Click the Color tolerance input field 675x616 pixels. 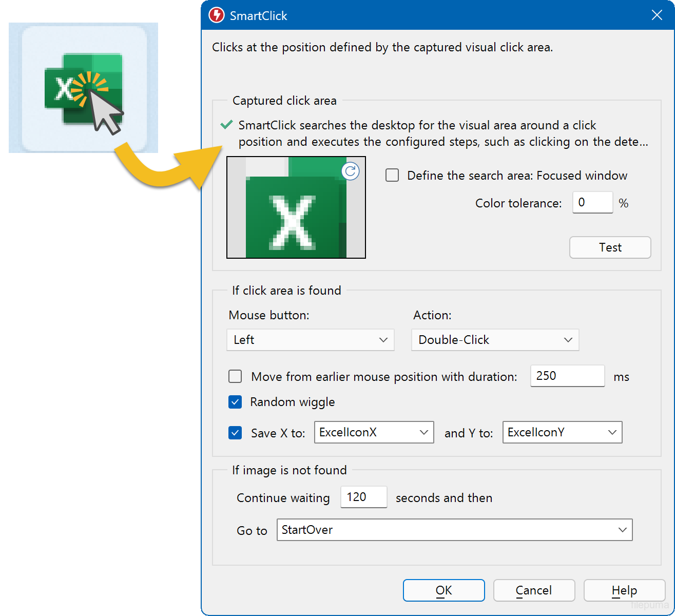pyautogui.click(x=593, y=202)
